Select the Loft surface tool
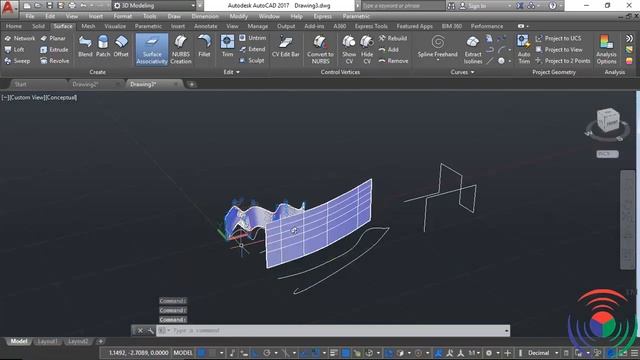The height and width of the screenshot is (360, 640). point(14,49)
